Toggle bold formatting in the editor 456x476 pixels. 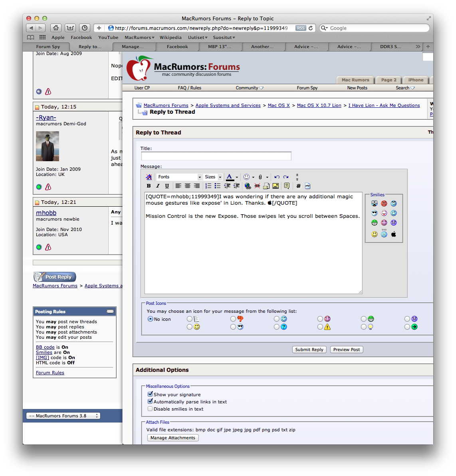[x=149, y=186]
